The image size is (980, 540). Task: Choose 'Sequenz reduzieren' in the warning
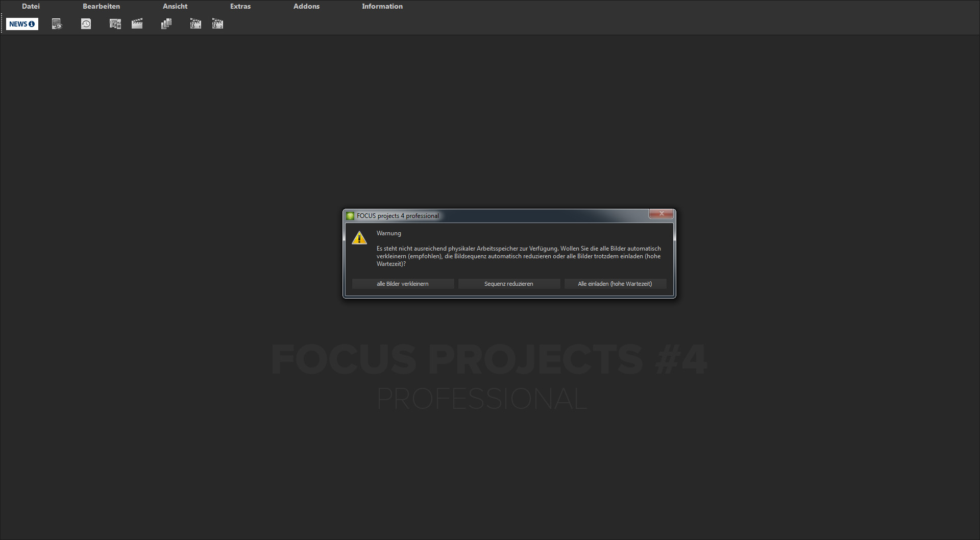coord(509,284)
